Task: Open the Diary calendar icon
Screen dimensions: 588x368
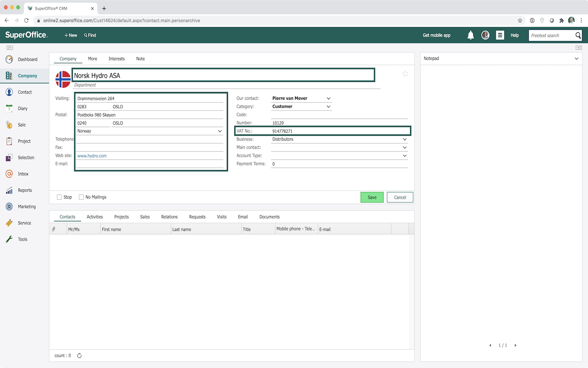Action: (x=9, y=109)
